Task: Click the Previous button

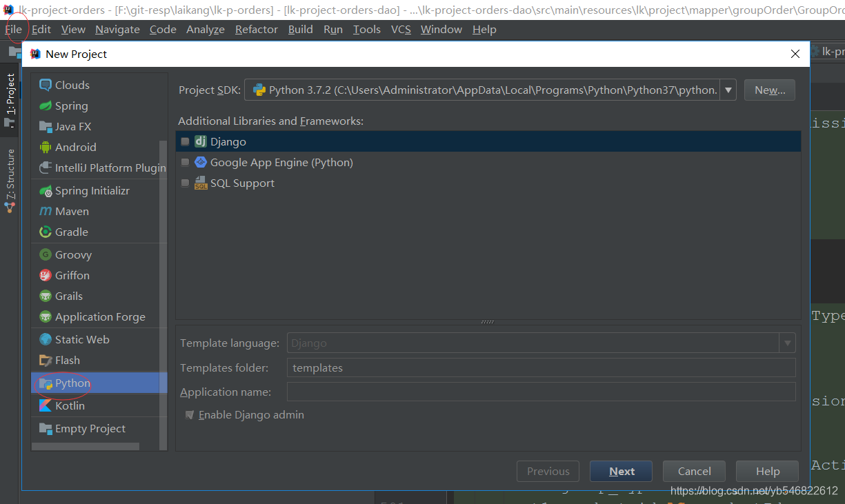Action: [x=548, y=472]
